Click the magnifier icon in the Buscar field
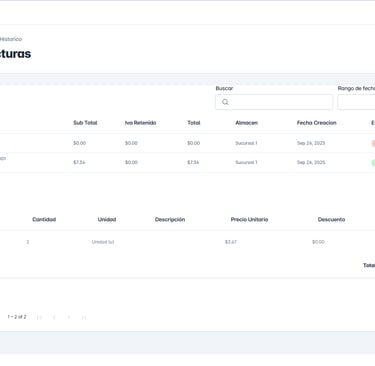The height and width of the screenshot is (366, 375). pos(225,102)
